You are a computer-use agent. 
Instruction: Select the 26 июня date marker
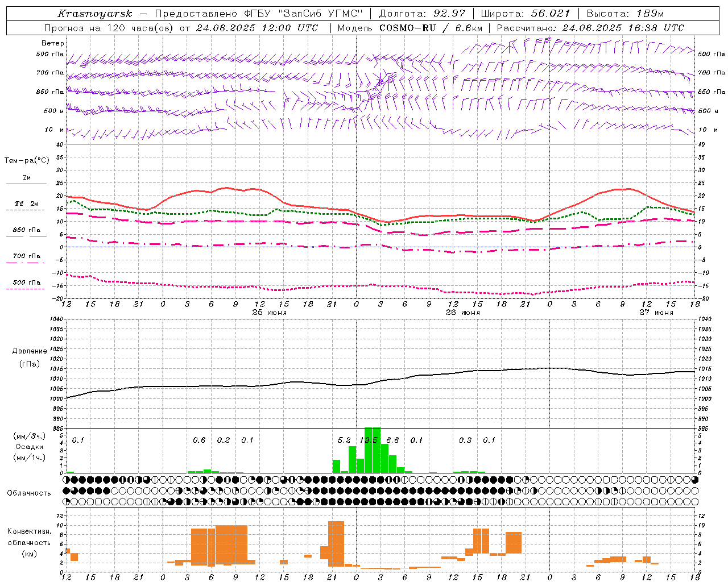(463, 313)
